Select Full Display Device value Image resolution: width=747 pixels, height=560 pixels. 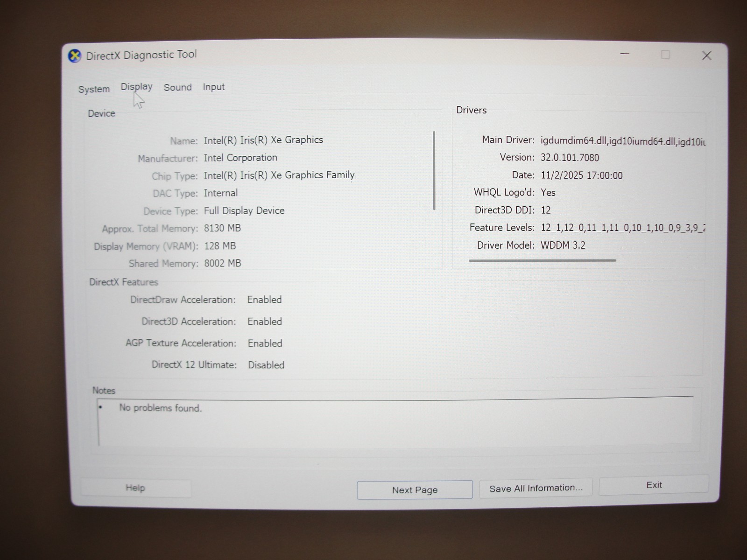(244, 211)
